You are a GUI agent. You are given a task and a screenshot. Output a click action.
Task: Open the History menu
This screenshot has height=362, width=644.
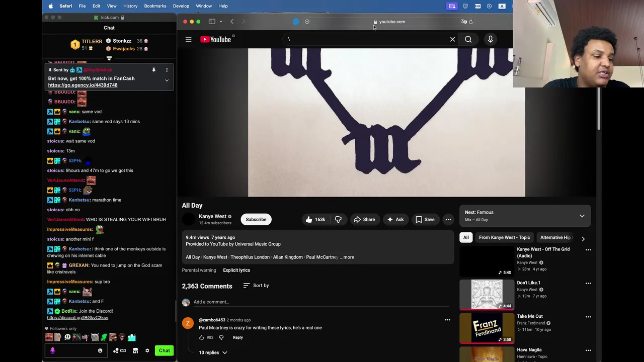[130, 6]
